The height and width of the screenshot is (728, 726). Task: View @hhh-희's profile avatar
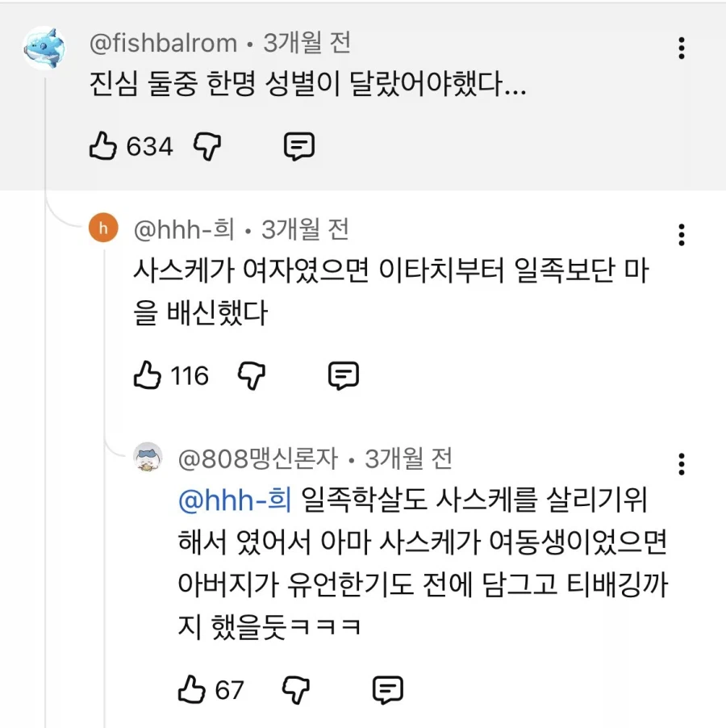coord(102,228)
